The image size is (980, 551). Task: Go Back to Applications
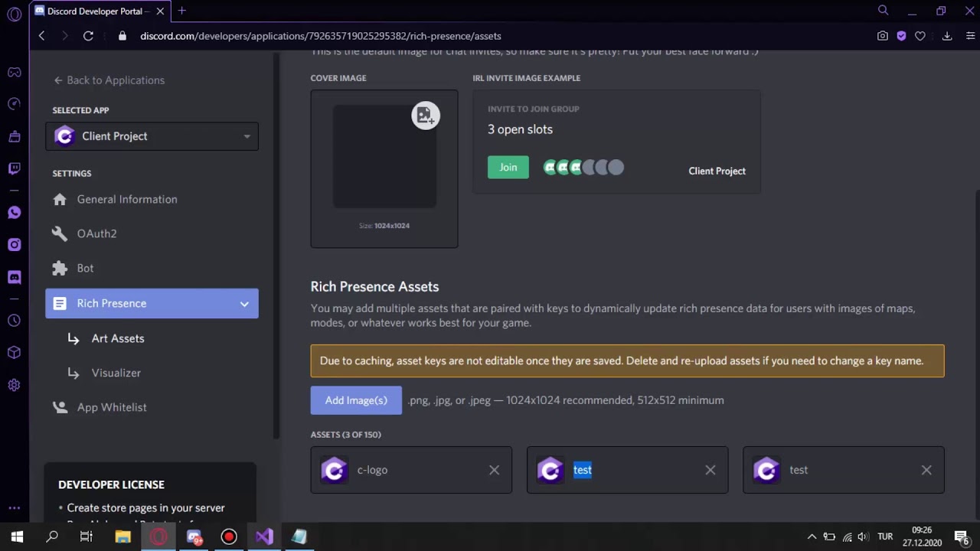(x=109, y=80)
